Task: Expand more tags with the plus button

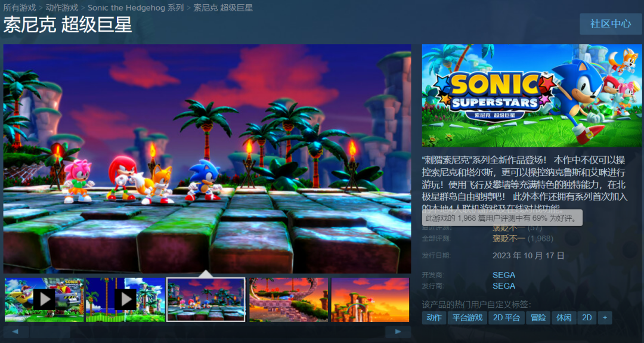Action: coord(605,317)
